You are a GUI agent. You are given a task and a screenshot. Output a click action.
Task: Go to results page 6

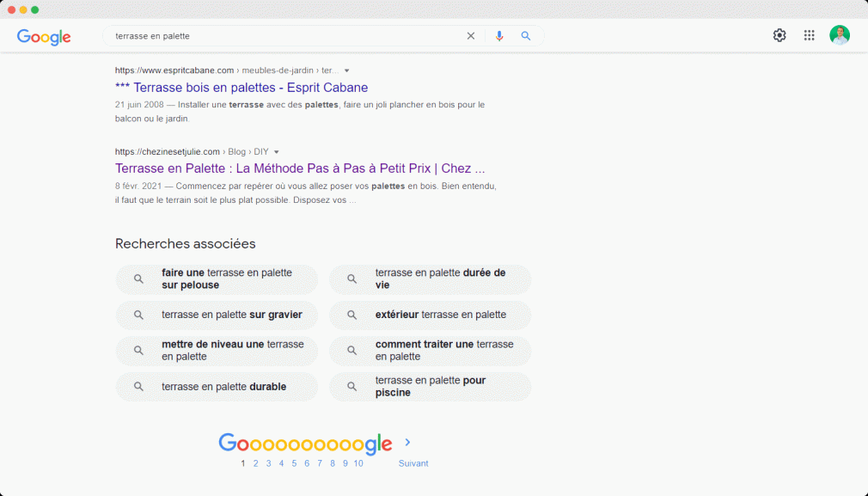[307, 463]
